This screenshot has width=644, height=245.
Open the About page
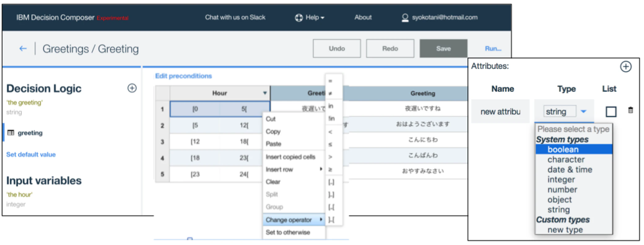363,17
